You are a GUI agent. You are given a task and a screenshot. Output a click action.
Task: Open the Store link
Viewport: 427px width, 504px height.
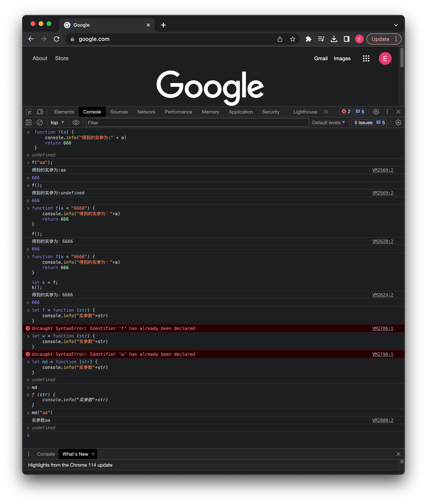tap(61, 58)
